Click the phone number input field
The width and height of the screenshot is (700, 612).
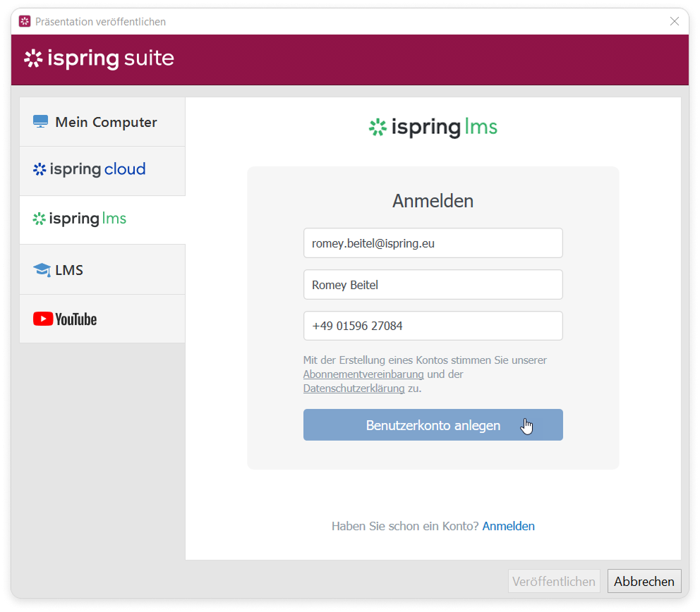point(433,326)
